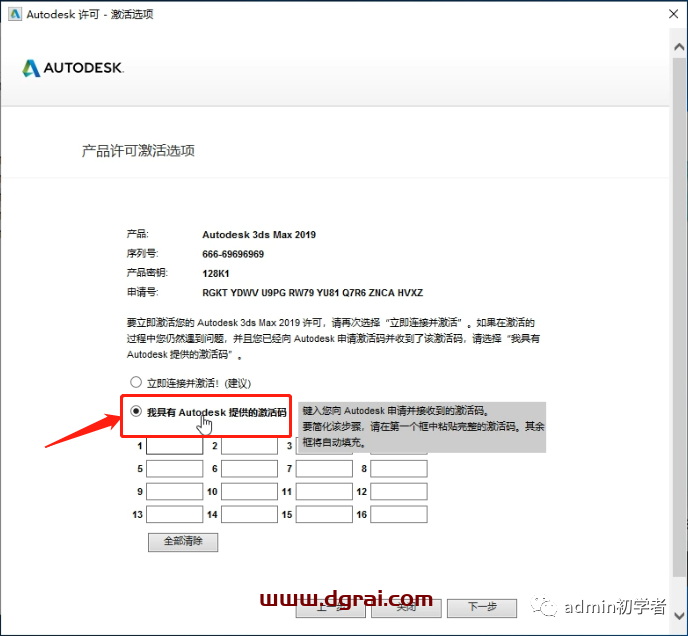The height and width of the screenshot is (636, 688).
Task: Click the Autodesk logo in header
Action: point(73,68)
